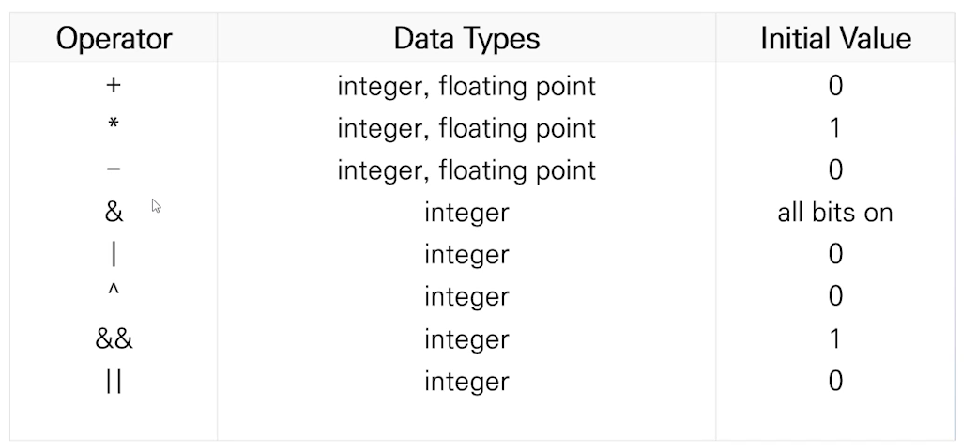This screenshot has height=448, width=967.
Task: Select data types text in asterisk row
Action: 466,129
